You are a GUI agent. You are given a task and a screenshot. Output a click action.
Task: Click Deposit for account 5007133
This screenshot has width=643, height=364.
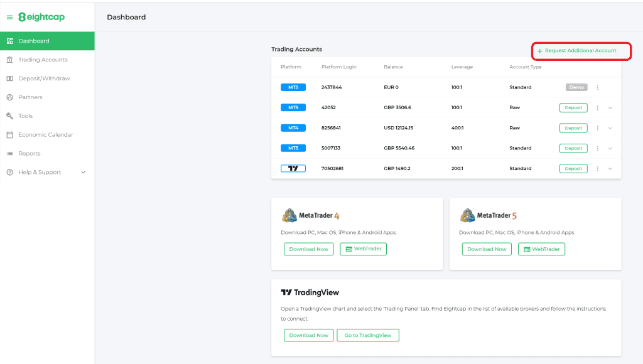pos(573,148)
